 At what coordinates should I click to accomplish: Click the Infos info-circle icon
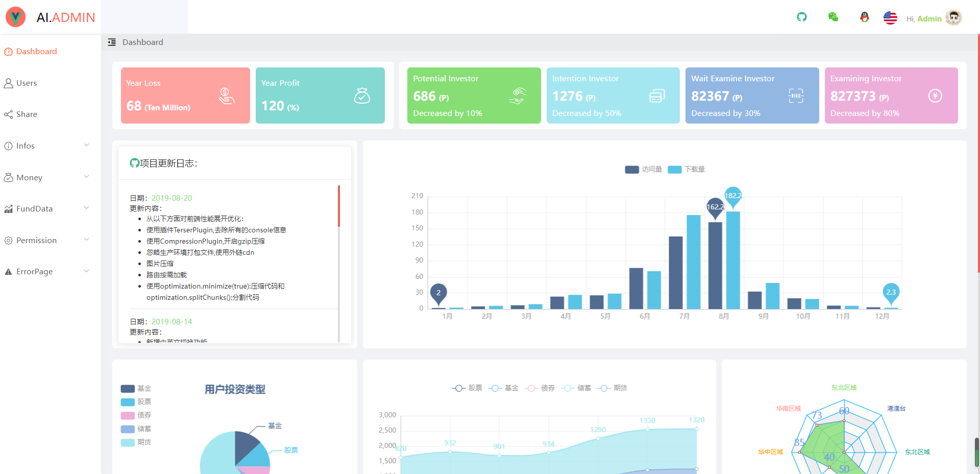click(x=8, y=146)
